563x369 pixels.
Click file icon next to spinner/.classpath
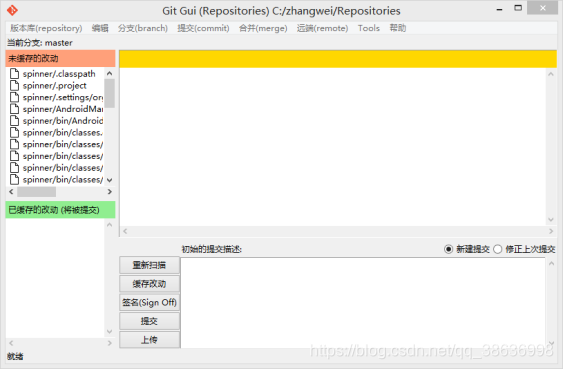tap(14, 74)
